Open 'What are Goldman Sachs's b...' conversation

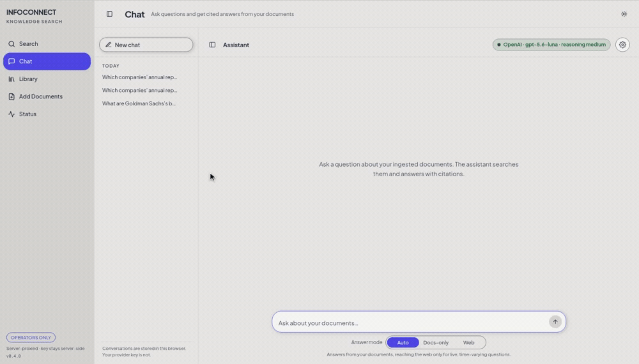(139, 103)
